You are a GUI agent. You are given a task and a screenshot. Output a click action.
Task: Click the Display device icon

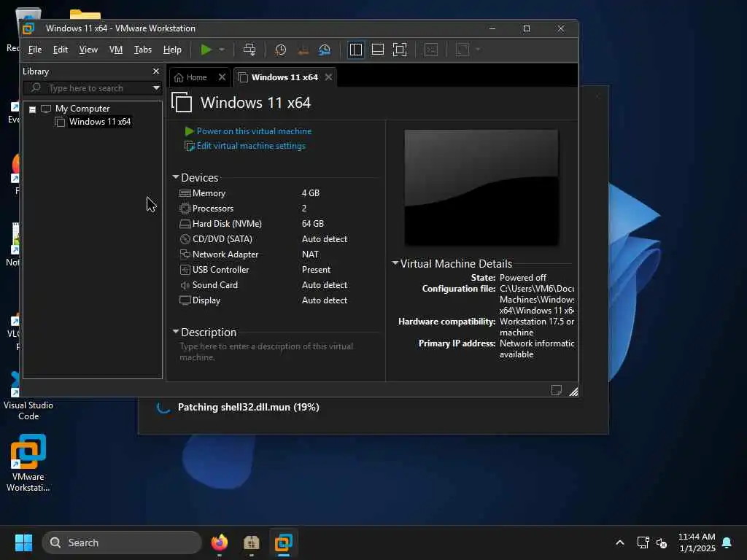pyautogui.click(x=185, y=300)
